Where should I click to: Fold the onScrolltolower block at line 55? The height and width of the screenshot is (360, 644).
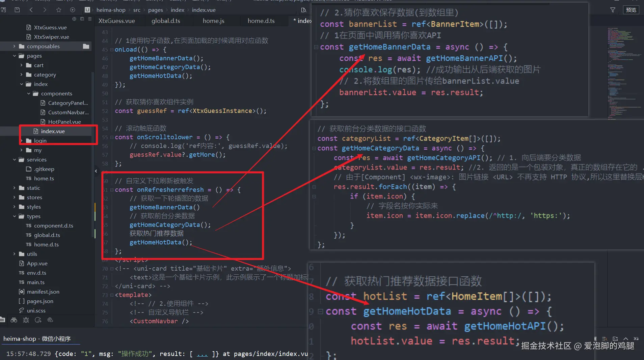click(x=112, y=137)
